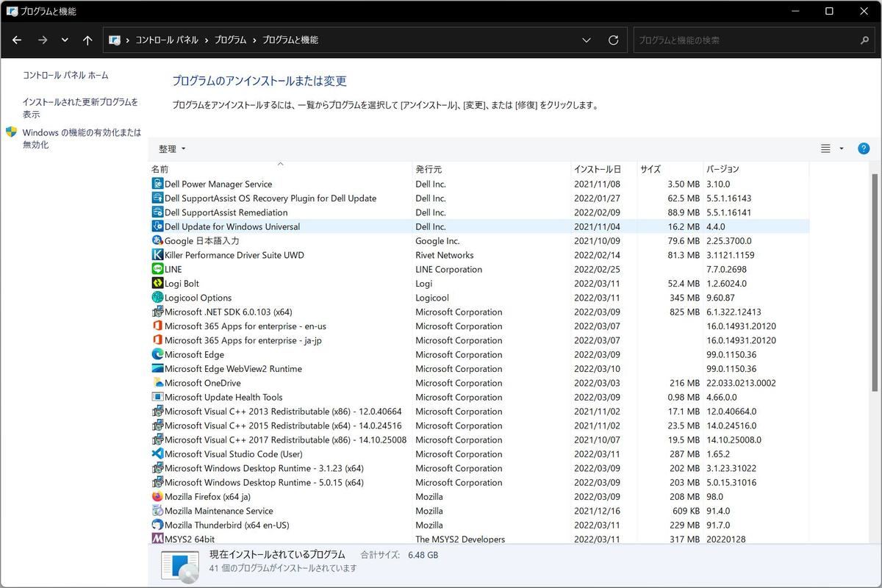This screenshot has width=882, height=588.
Task: Click version 22.033.0213.0002 cell
Action: click(x=742, y=383)
